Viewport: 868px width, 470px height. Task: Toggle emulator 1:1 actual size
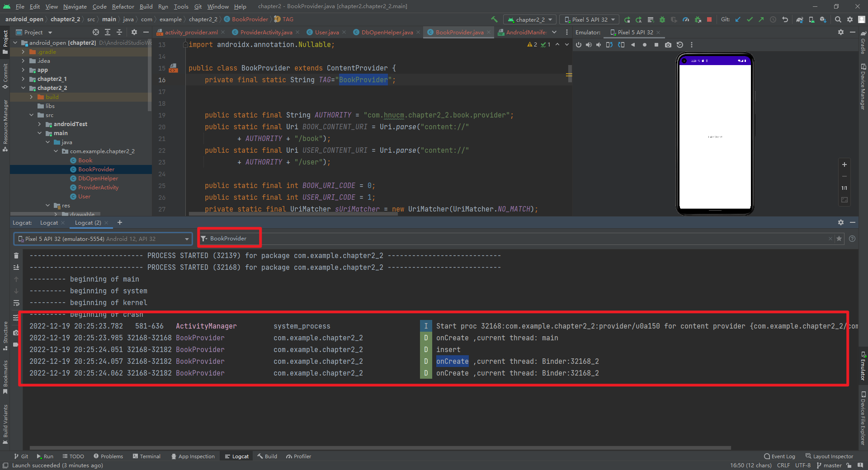[x=844, y=188]
